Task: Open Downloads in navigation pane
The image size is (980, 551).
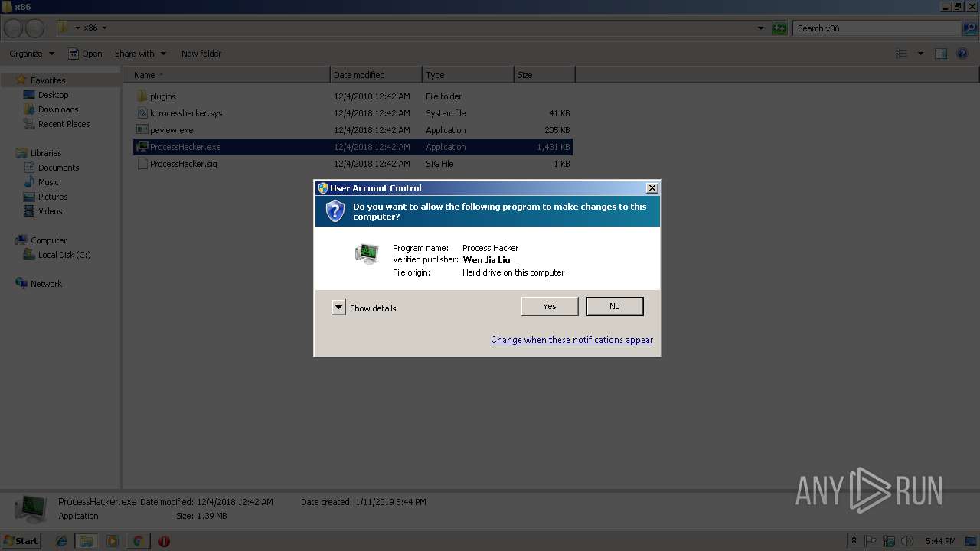Action: (x=57, y=109)
